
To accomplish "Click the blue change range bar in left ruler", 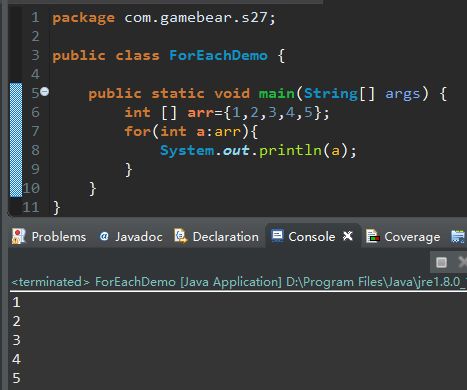I will point(16,140).
